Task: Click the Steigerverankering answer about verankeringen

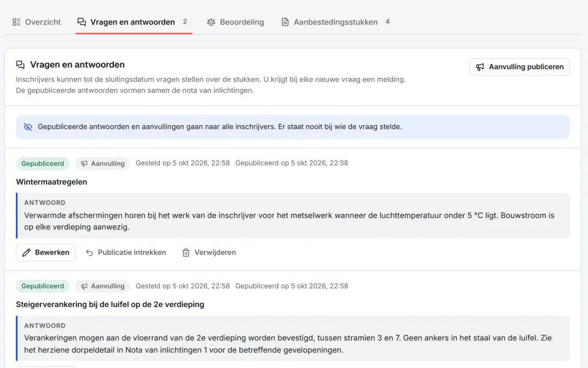Action: [x=288, y=344]
